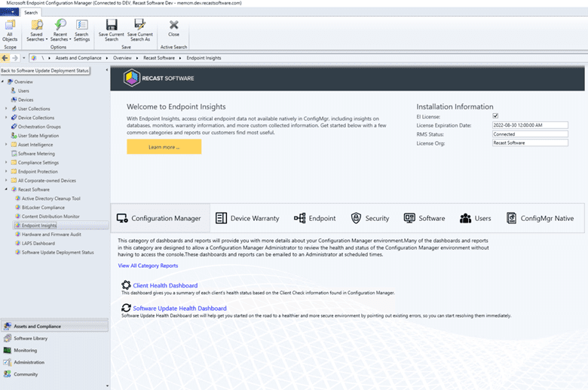Select BitLocker Compliance in the tree
This screenshot has width=588, height=390.
click(x=44, y=207)
